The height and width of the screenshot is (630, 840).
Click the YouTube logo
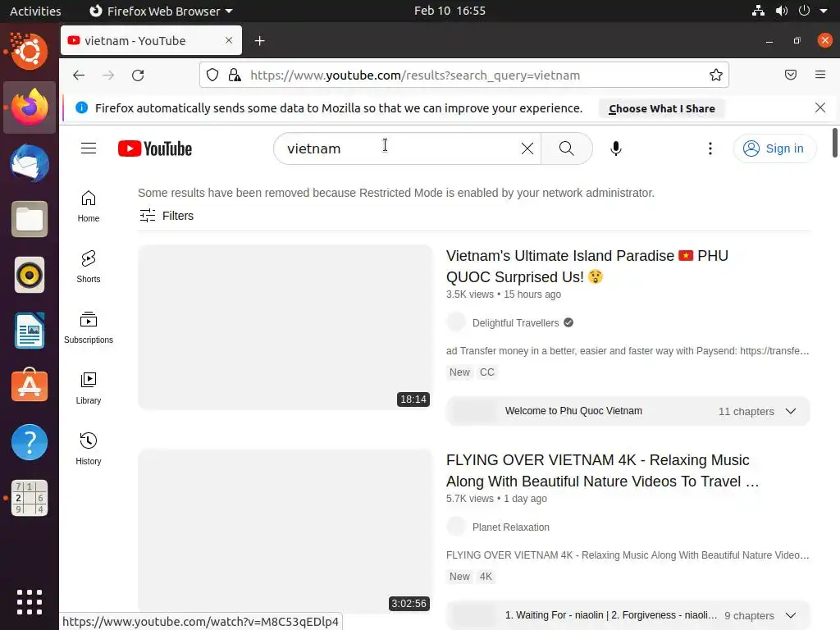[155, 148]
